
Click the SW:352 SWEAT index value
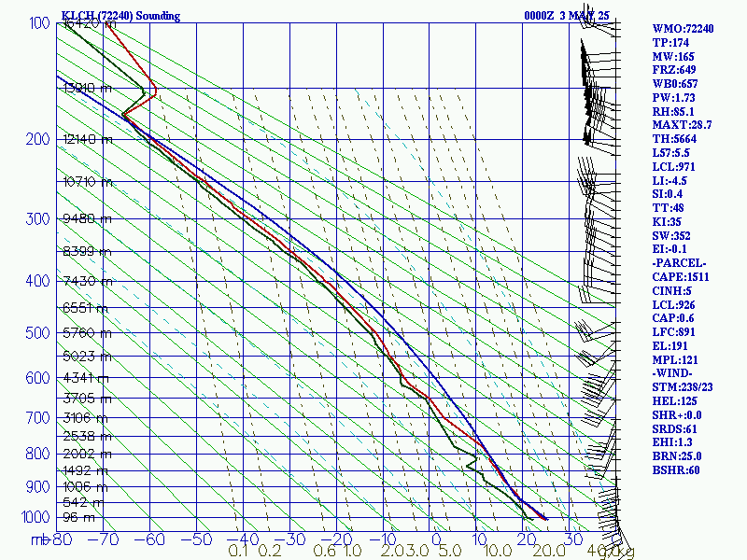point(671,236)
